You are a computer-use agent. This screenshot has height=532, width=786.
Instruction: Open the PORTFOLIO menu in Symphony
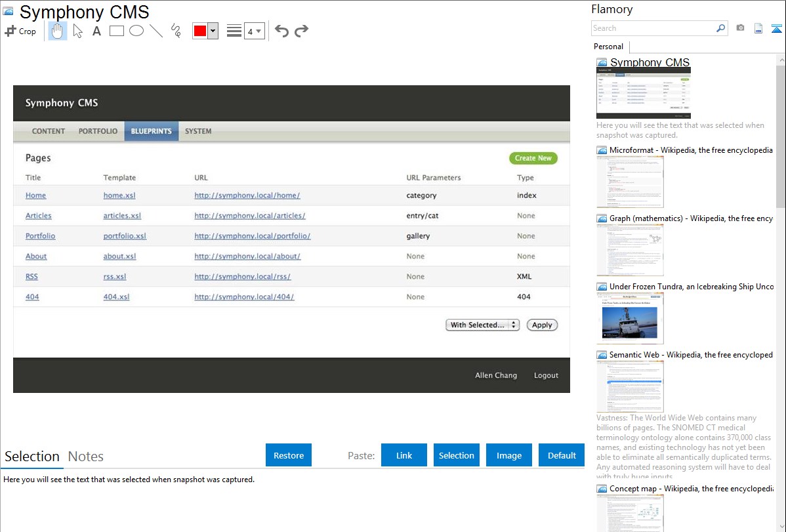(98, 131)
